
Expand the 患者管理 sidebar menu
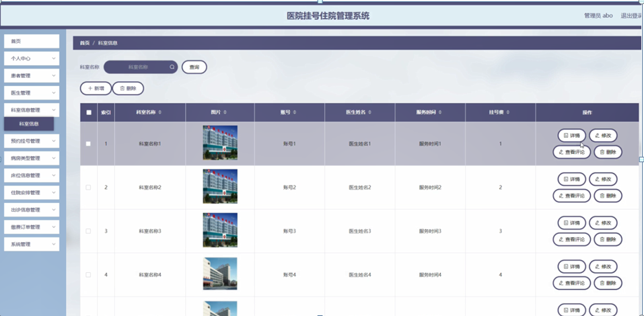tap(32, 76)
